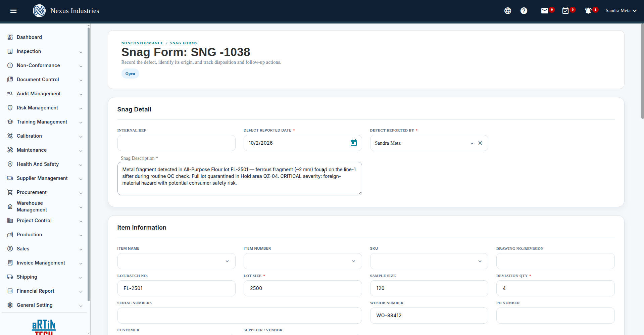Click the Nexus Industries logo
The image size is (644, 335).
(39, 11)
